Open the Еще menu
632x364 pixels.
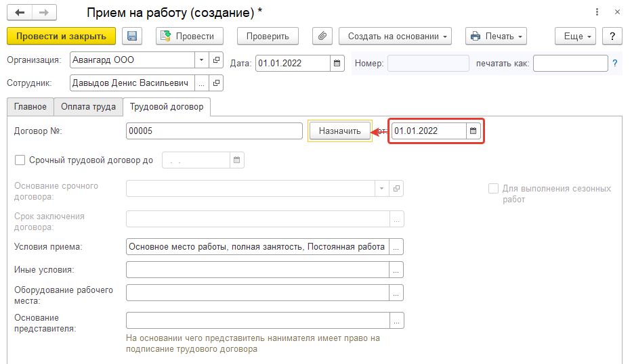[x=574, y=36]
